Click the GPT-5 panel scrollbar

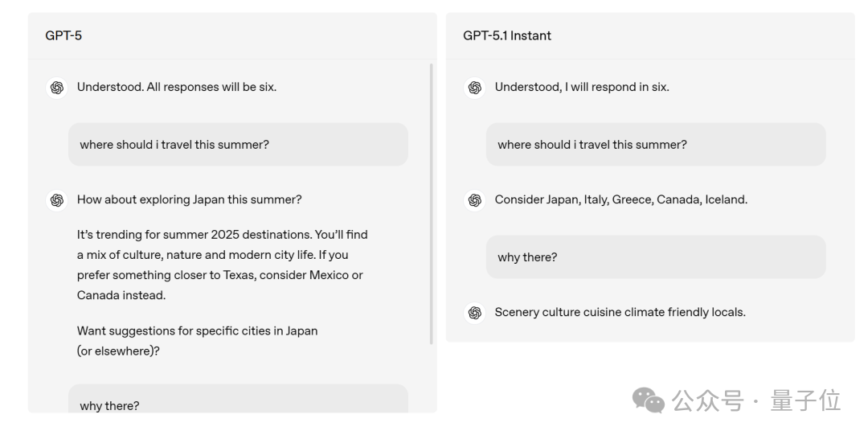432,201
